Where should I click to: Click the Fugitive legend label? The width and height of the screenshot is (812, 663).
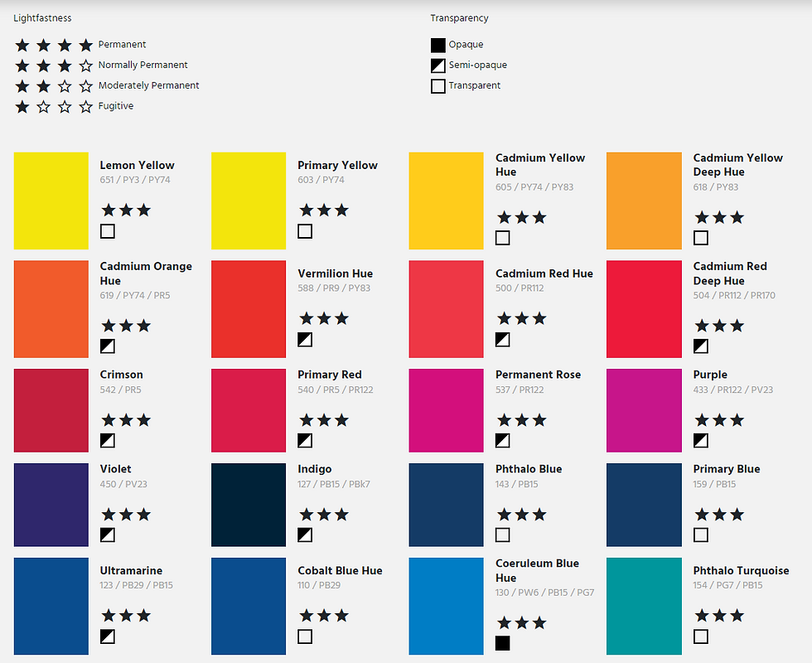click(x=116, y=106)
